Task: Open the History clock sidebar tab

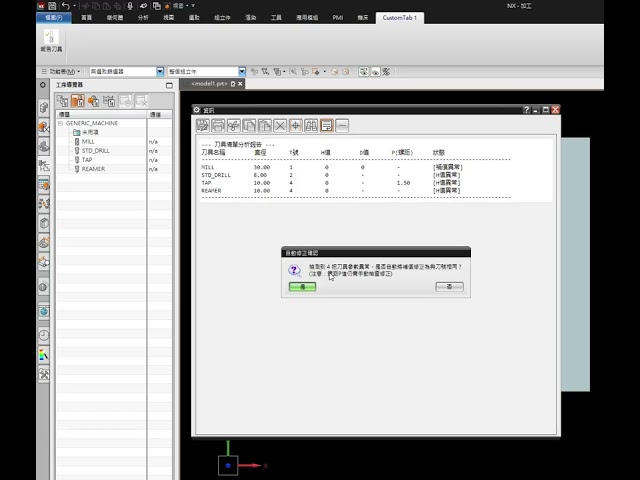Action: (44, 336)
